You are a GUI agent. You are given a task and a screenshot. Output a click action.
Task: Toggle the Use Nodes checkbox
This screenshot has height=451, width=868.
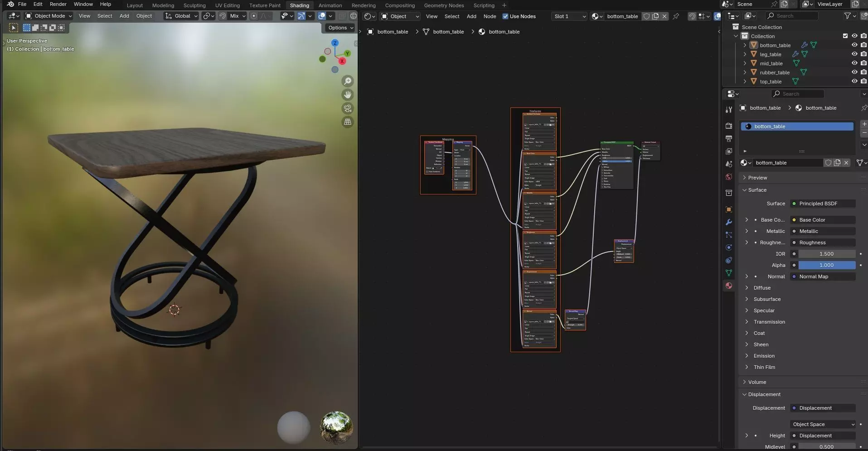pos(505,16)
